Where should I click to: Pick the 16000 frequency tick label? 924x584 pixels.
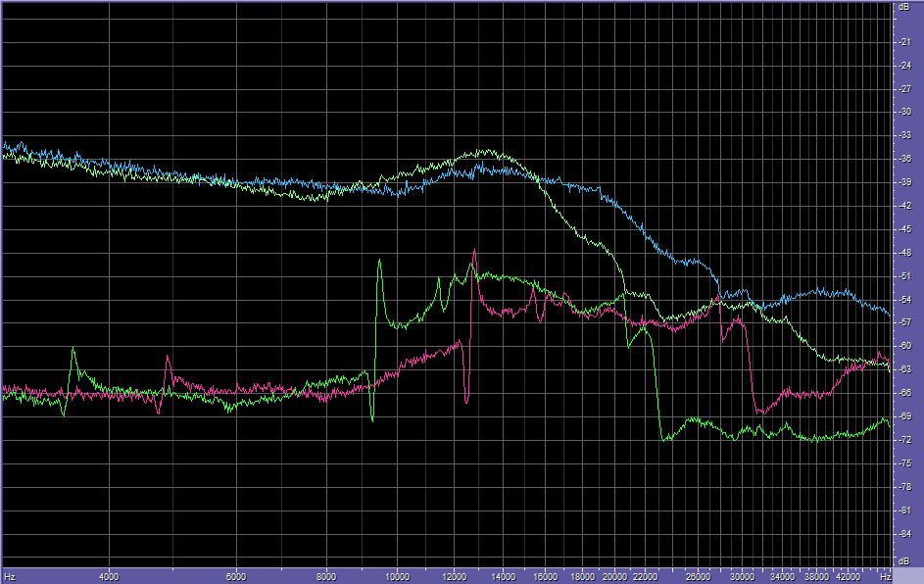545,577
